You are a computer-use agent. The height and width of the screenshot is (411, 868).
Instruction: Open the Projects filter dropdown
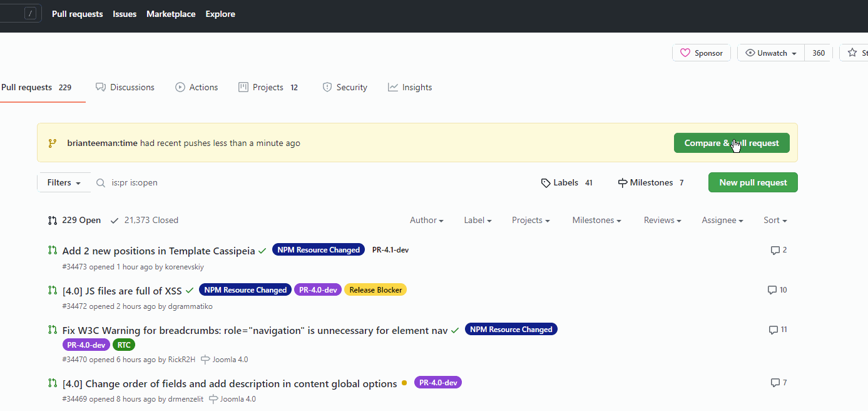click(531, 221)
